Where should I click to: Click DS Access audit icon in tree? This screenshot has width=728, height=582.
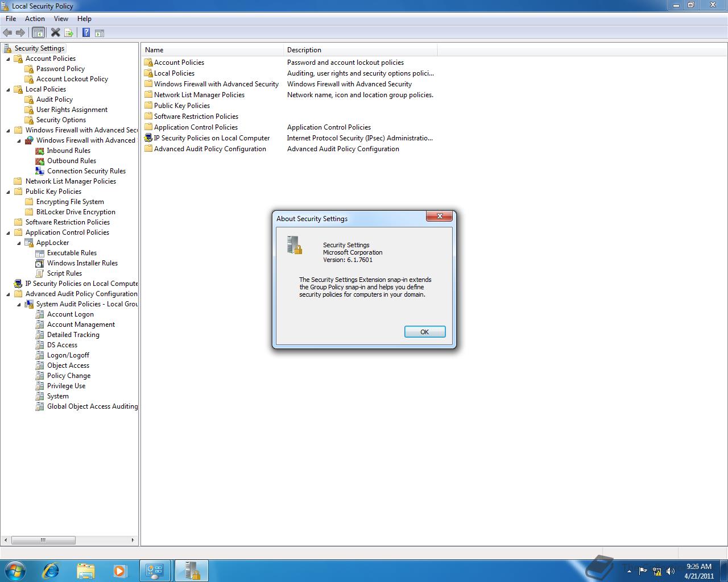pos(40,345)
